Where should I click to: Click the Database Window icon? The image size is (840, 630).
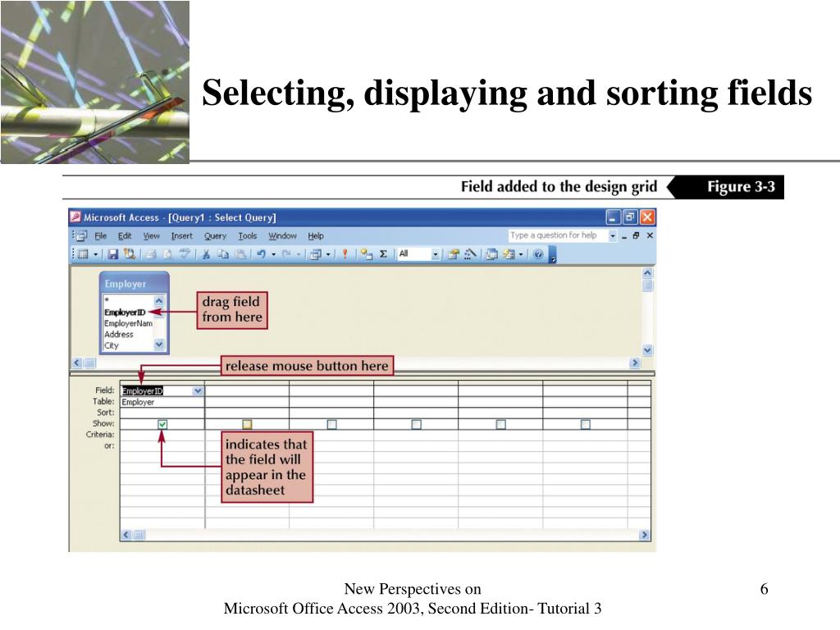coord(491,254)
